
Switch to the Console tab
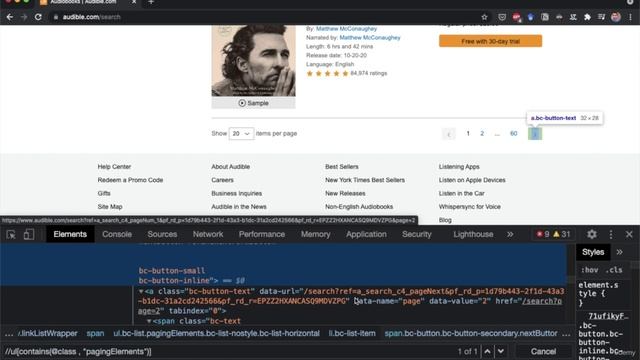coord(117,234)
